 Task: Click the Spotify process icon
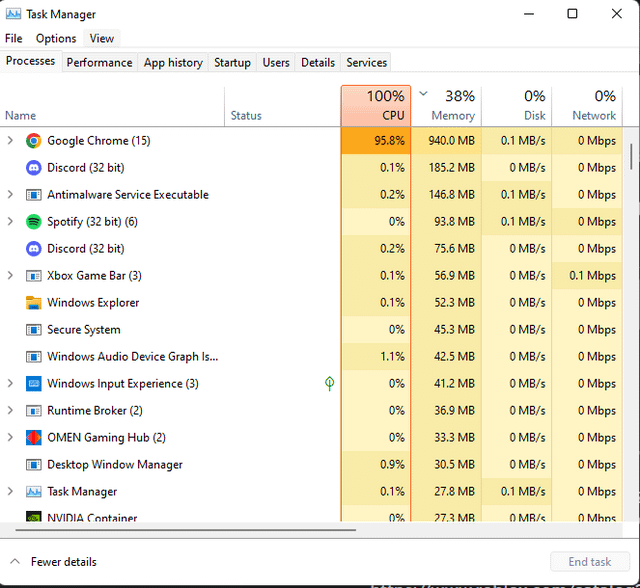pyautogui.click(x=33, y=222)
